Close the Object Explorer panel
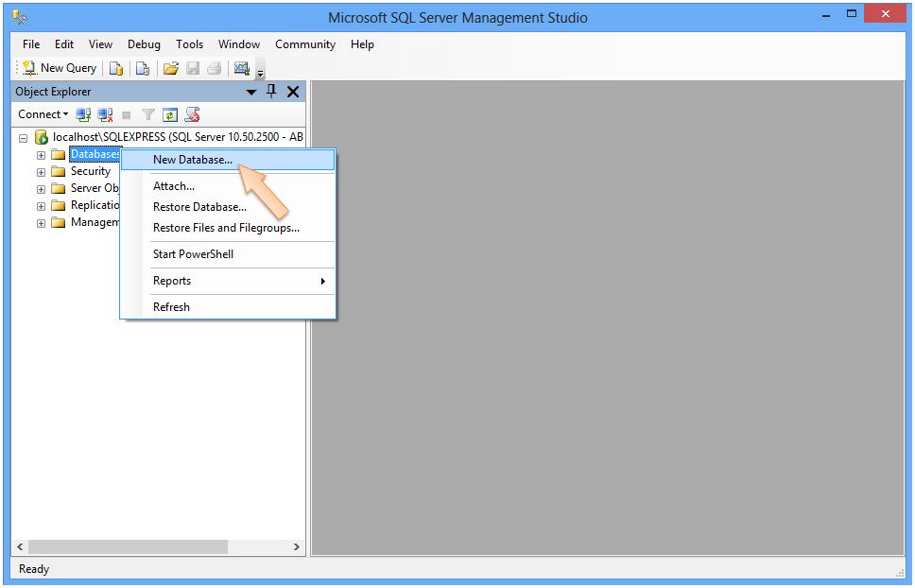Screen dimensions: 915x588 coord(293,92)
